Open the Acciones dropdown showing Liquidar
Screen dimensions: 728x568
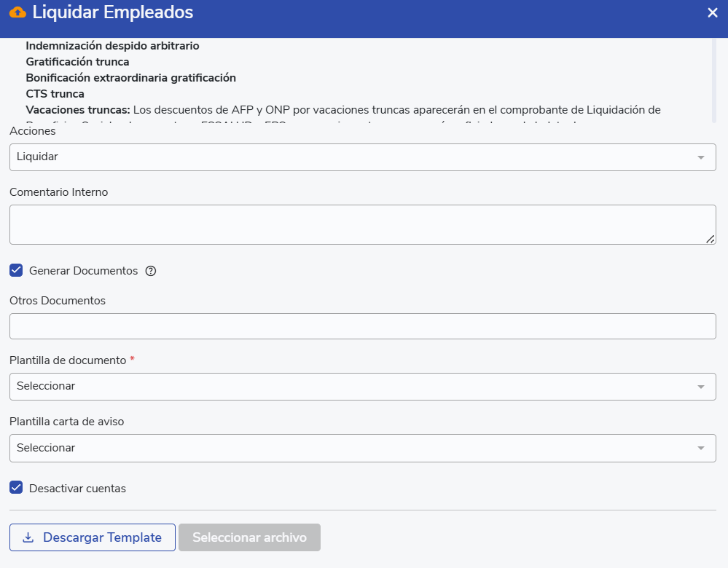coord(362,157)
